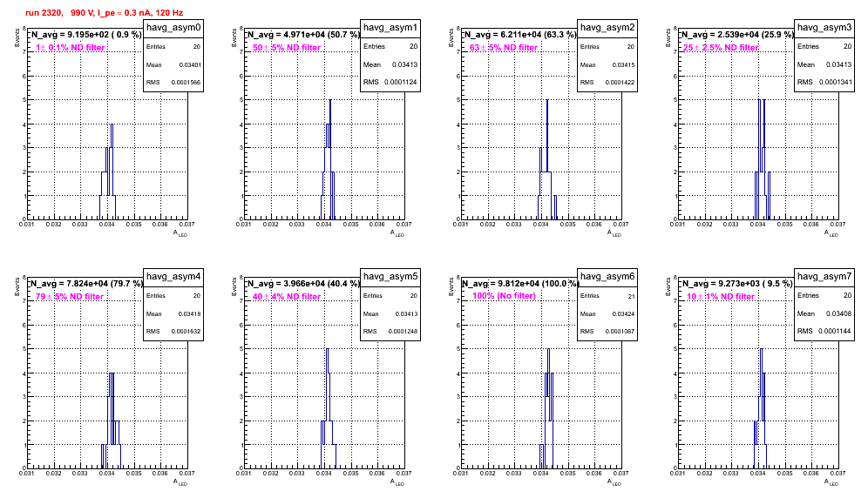Click the red run 2320 header text
This screenshot has width=868, height=498.
pyautogui.click(x=104, y=13)
